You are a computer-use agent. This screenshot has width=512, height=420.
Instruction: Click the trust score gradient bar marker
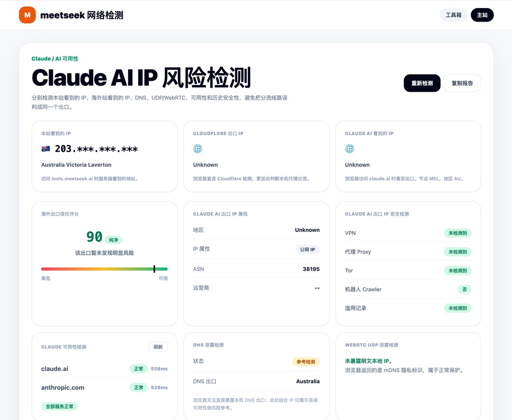(154, 269)
